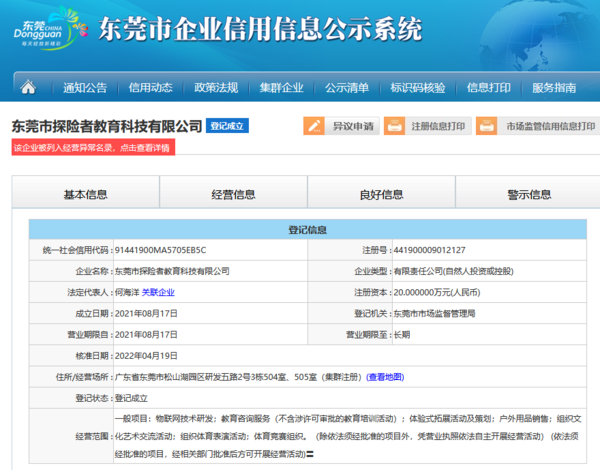600x470 pixels.
Task: Select registration number 441900009012127
Action: pyautogui.click(x=429, y=250)
